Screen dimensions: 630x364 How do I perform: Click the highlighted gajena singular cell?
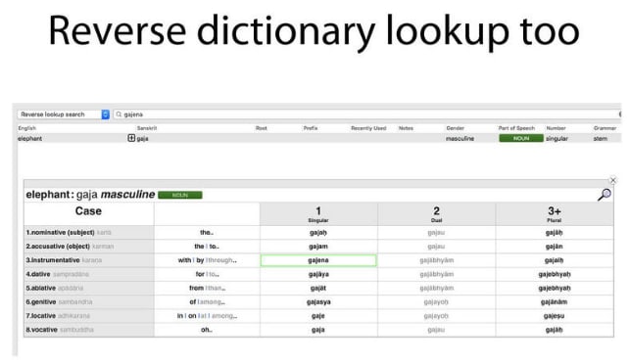pos(318,260)
